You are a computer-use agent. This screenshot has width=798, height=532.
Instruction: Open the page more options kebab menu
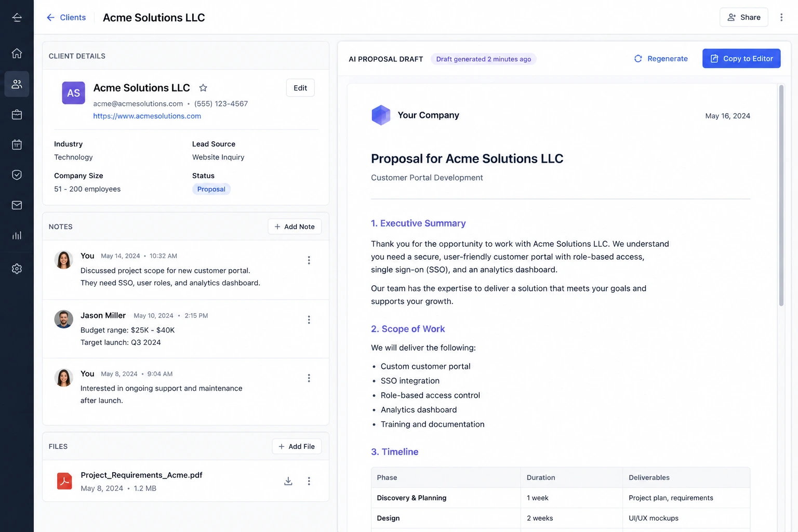(781, 17)
